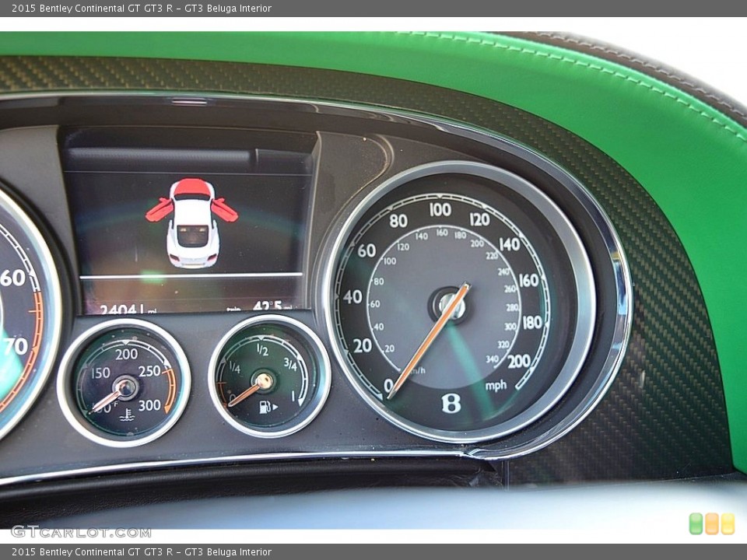Click the 'mph' label on the speedometer
This screenshot has height=560, width=747.
tap(496, 385)
